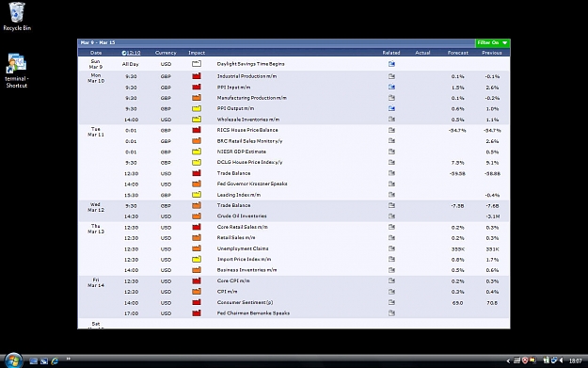Click the Impact column header
Viewport: 588px width, 368px height.
coord(197,53)
